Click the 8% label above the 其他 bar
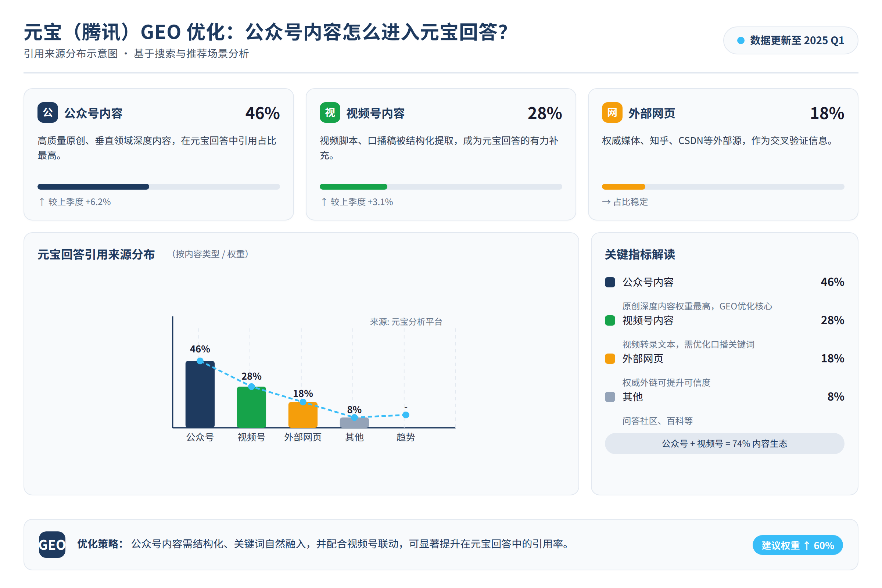Viewport: 882px width, 588px height. point(354,409)
